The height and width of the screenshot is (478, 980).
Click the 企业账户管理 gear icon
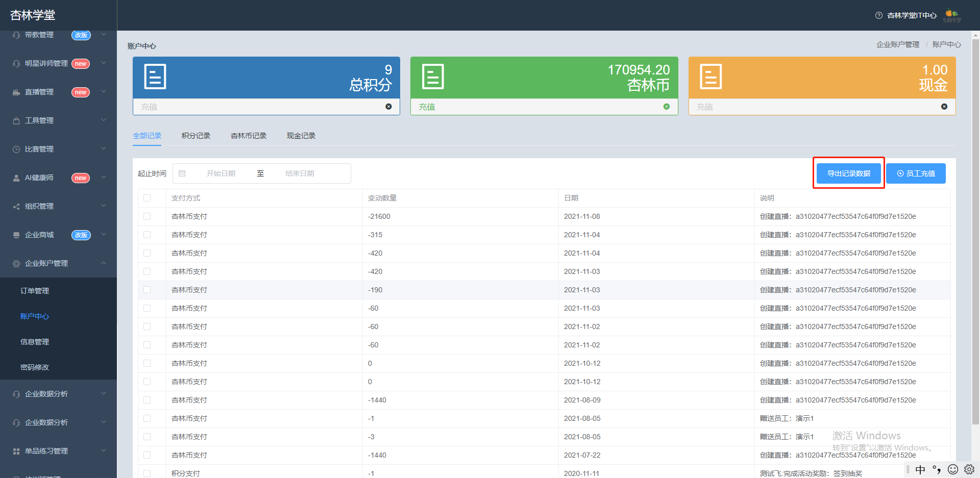pyautogui.click(x=16, y=264)
